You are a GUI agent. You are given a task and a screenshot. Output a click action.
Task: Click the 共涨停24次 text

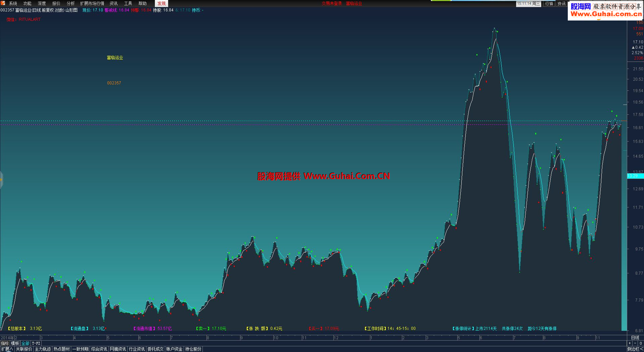512,328
